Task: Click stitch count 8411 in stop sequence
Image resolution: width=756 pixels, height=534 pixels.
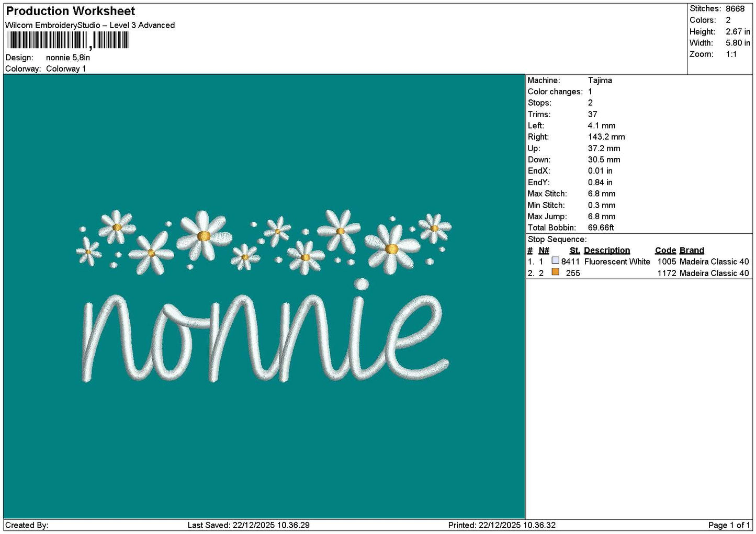Action: pyautogui.click(x=571, y=262)
